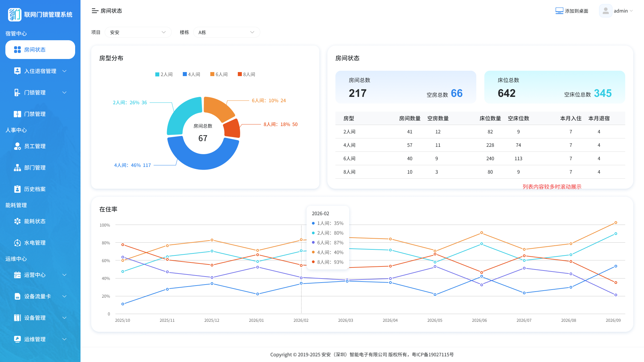Expand the 设备管理 submenu chevron
This screenshot has height=362, width=644.
[64, 318]
